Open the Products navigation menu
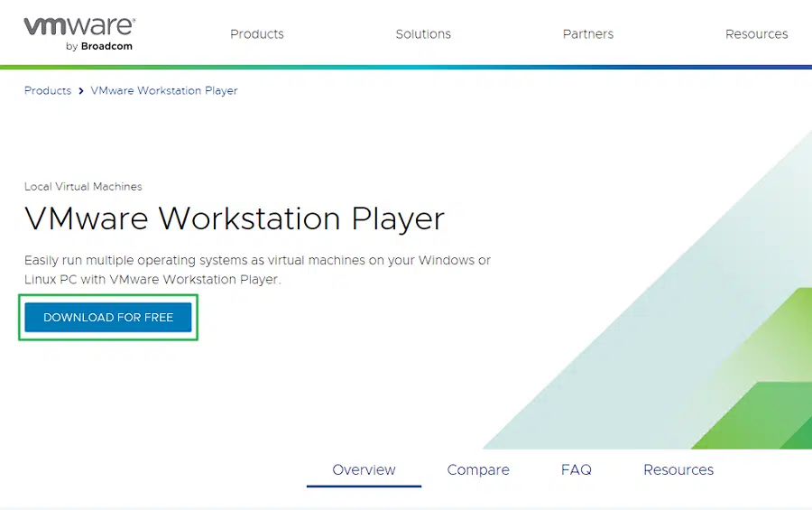Screen dimensions: 812x510 pyautogui.click(x=256, y=34)
